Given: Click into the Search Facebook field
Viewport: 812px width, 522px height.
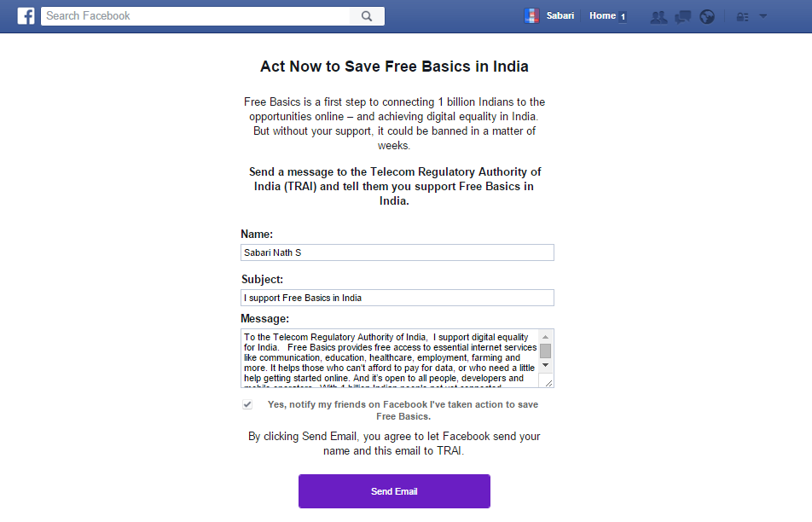Looking at the screenshot, I should (196, 16).
